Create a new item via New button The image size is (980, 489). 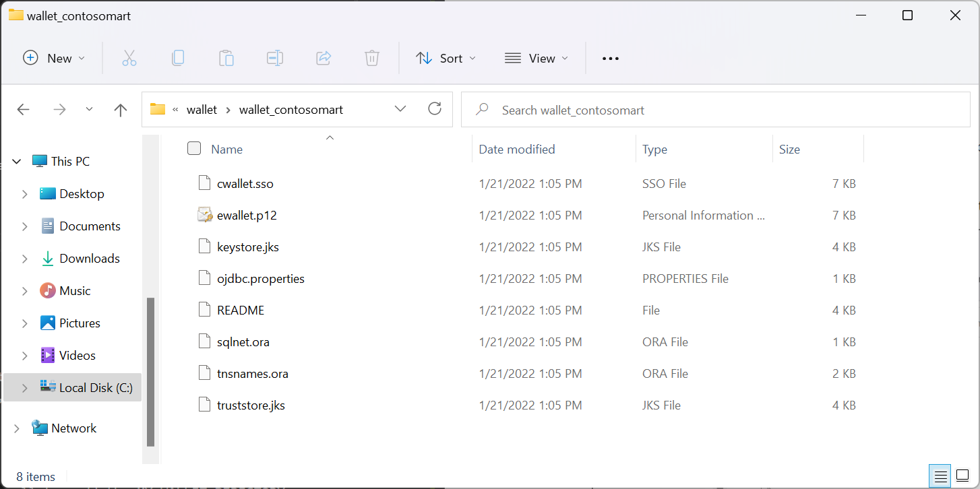[x=53, y=58]
